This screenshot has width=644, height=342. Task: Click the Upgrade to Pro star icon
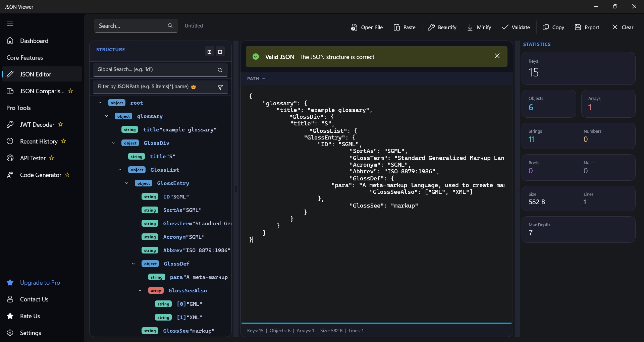point(10,283)
